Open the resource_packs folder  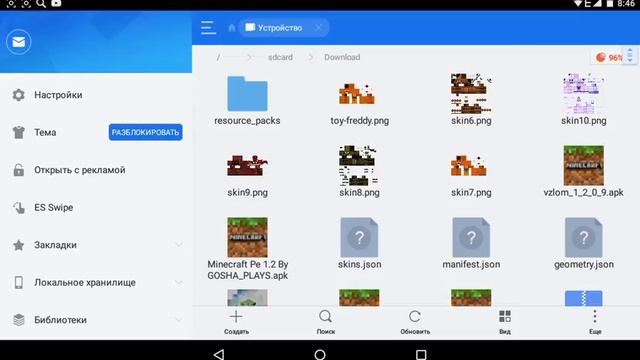click(247, 93)
